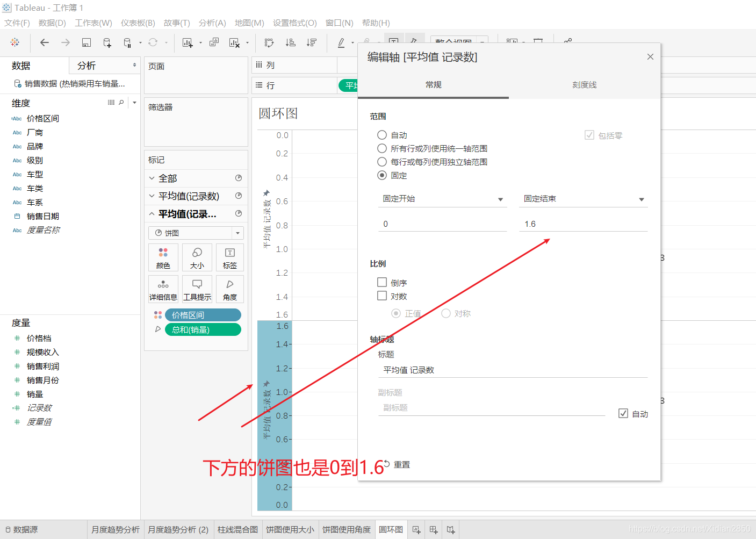Select the 固定 range radio button
The width and height of the screenshot is (756, 539).
382,175
